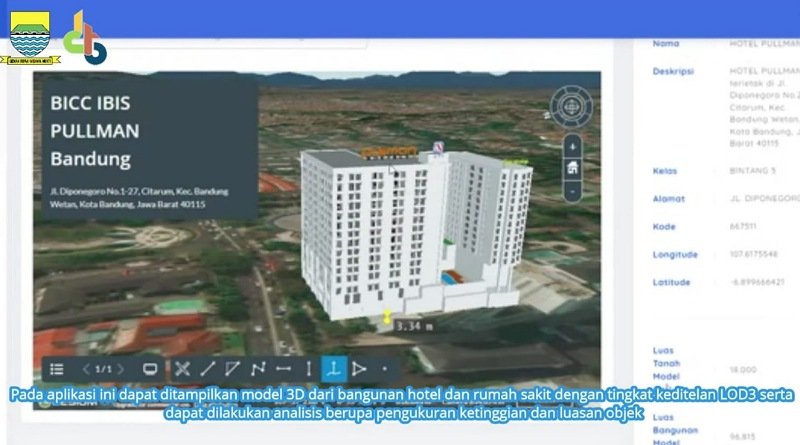Click the Luas Tanah Model label

click(x=666, y=363)
